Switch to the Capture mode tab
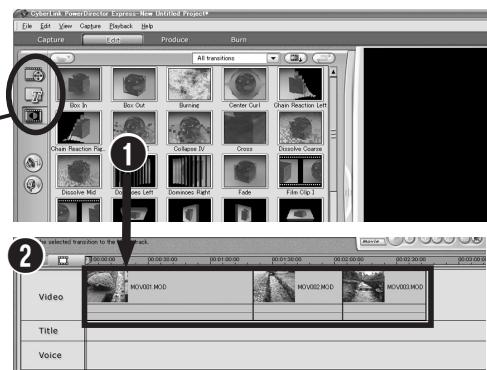487x370 pixels. [x=51, y=40]
